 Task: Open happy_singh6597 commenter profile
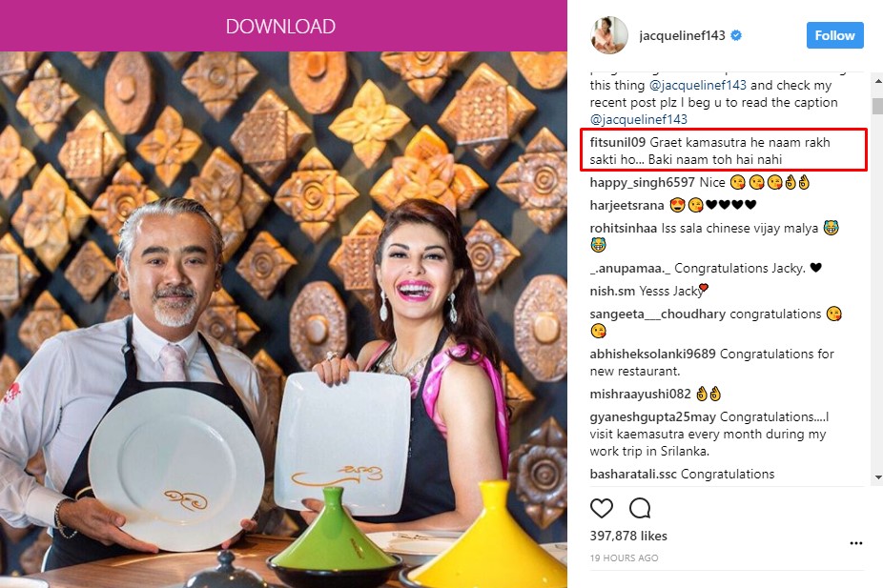click(642, 182)
